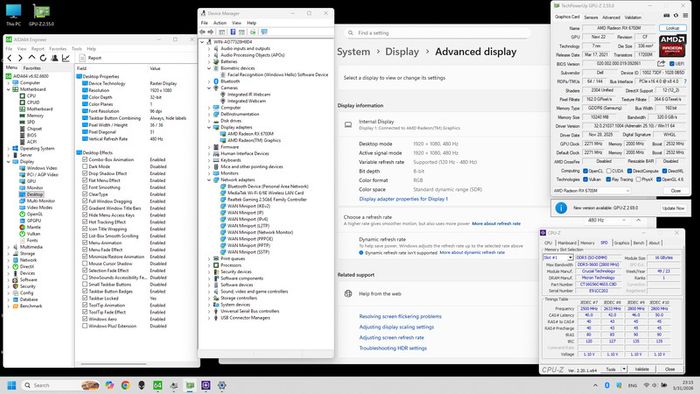Switch to Favorites tab in AIDA64
This screenshot has height=394, width=700.
(x=32, y=68)
